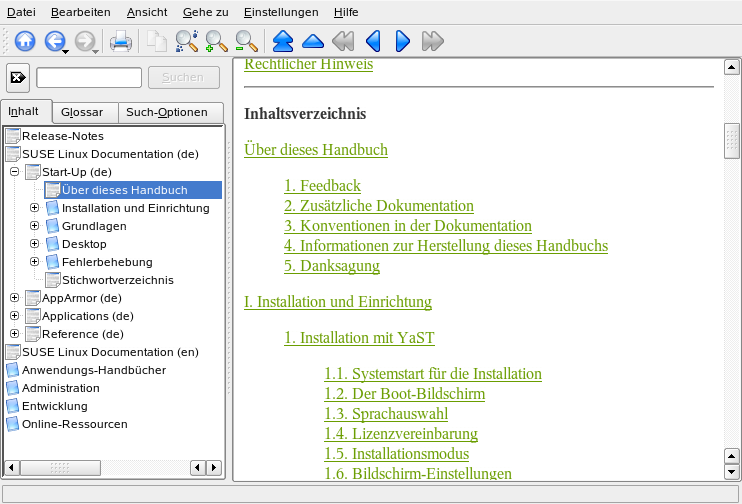Select Über dieses Handbuch tree item
742x504 pixels.
[133, 190]
